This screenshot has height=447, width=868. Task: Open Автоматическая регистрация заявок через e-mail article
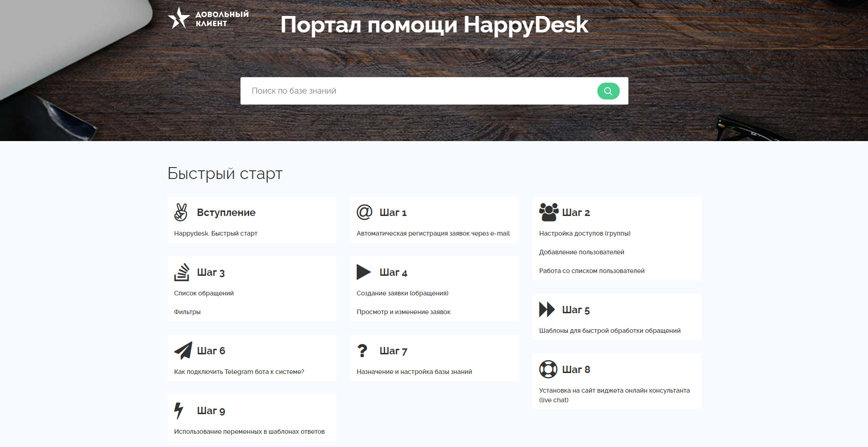pos(433,233)
